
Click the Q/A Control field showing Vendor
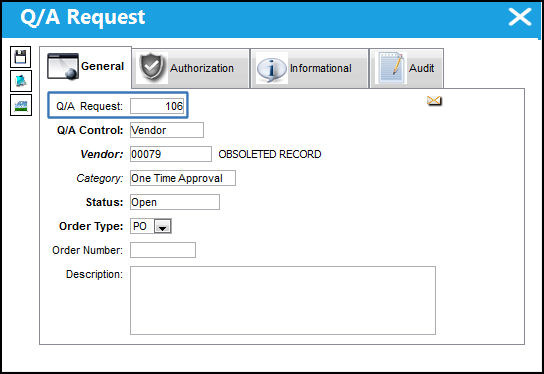pyautogui.click(x=167, y=130)
